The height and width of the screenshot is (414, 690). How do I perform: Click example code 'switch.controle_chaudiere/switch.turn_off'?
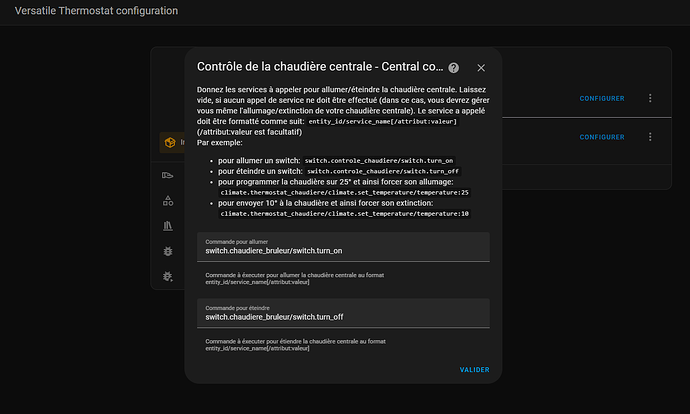coord(383,171)
